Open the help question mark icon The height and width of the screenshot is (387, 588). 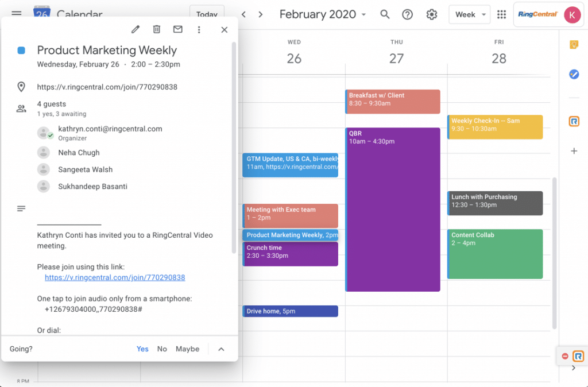click(408, 15)
